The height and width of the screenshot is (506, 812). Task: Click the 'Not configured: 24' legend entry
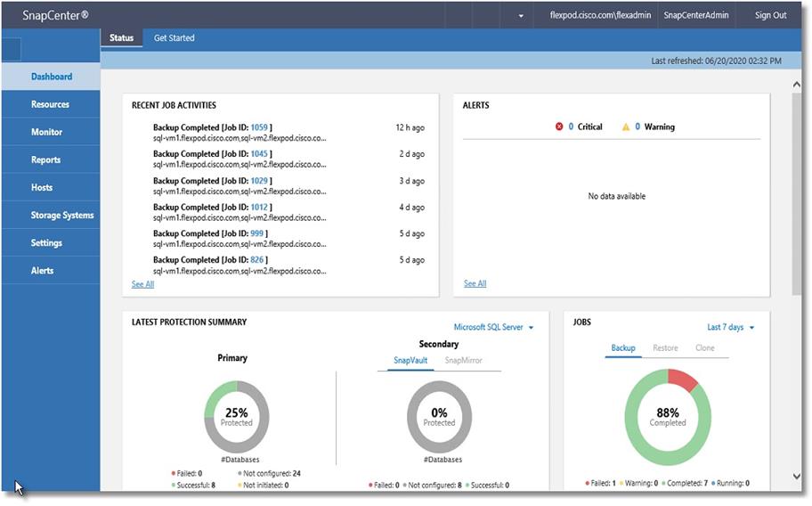[x=269, y=473]
